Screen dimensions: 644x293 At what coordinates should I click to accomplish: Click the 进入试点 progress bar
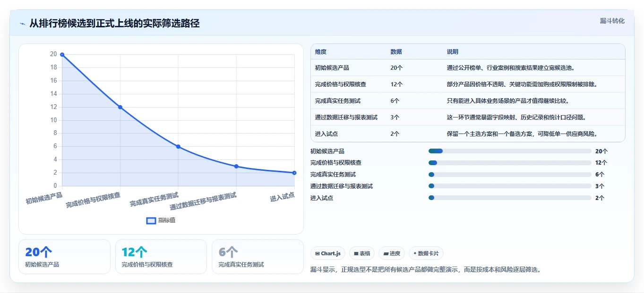pos(510,198)
